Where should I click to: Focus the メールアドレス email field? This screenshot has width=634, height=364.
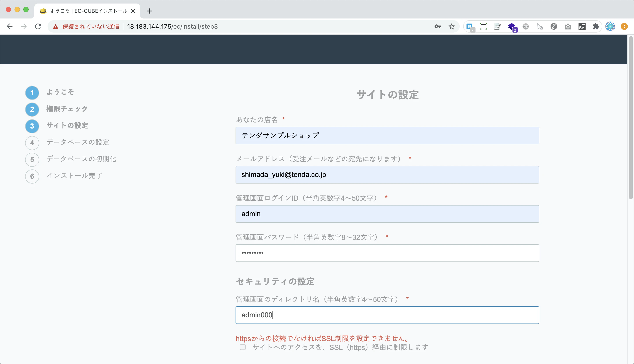(x=387, y=175)
